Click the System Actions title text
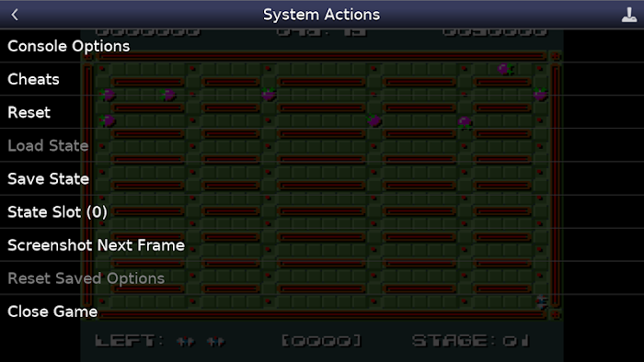The image size is (644, 362). (x=322, y=15)
